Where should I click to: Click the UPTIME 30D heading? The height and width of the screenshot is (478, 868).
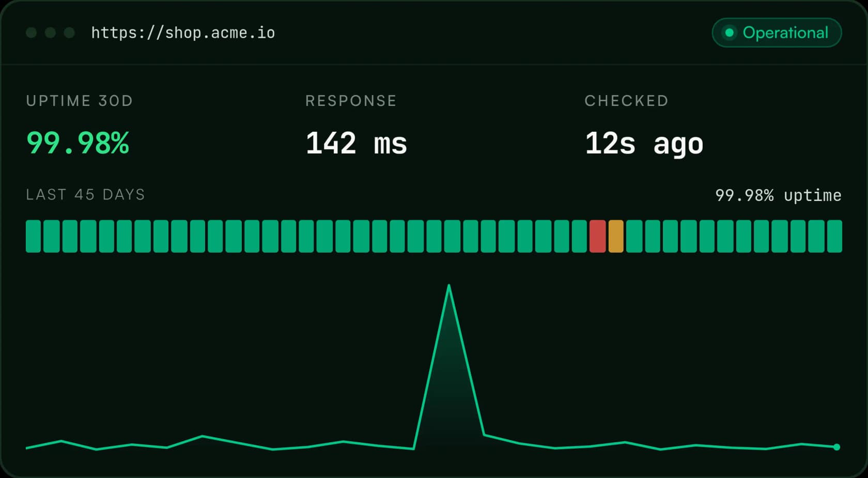click(x=80, y=101)
